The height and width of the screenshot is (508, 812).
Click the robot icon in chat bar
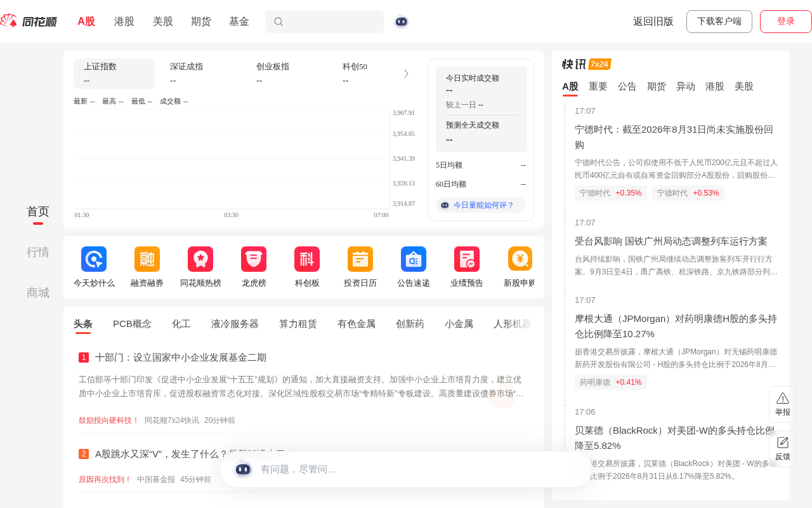pos(243,469)
